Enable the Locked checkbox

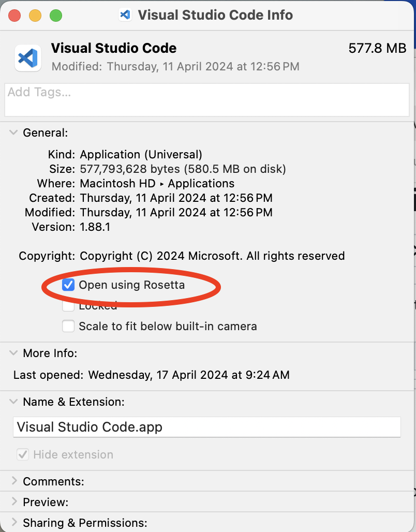(x=68, y=306)
